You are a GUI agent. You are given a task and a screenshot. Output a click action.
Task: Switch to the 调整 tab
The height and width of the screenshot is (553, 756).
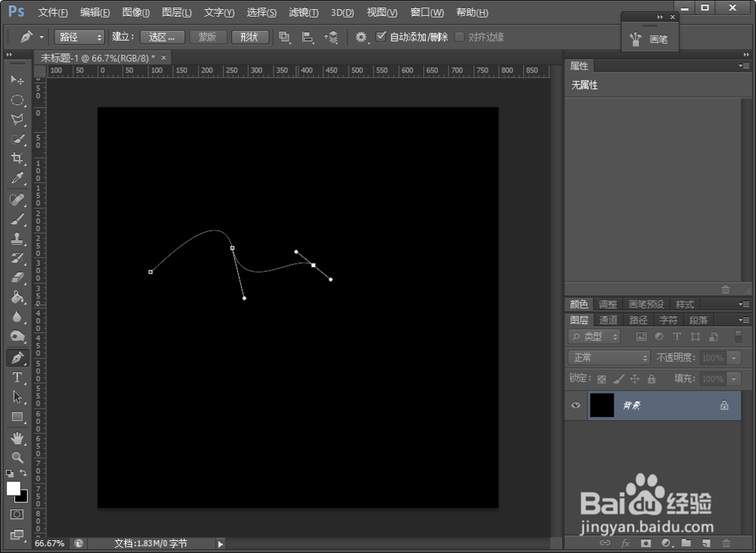608,304
